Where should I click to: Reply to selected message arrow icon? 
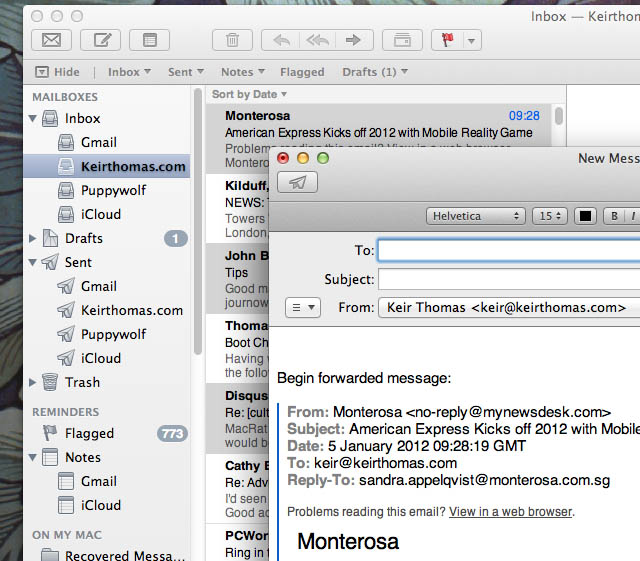tap(281, 40)
